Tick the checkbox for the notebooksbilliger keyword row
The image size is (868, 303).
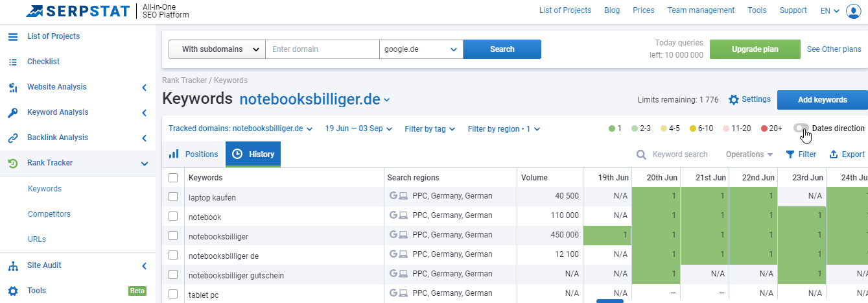click(173, 235)
